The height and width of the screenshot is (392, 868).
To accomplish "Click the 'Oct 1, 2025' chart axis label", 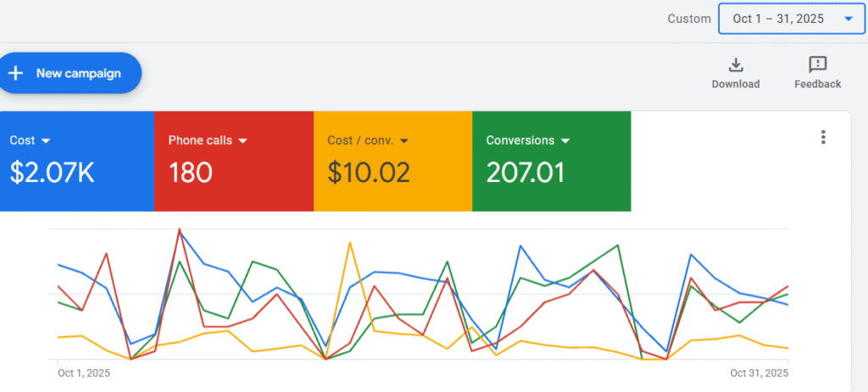I will (x=83, y=373).
